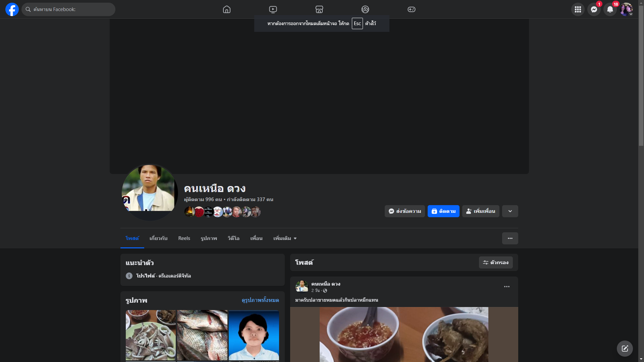Viewport: 644px width, 362px height.
Task: Expand the เพิ่มเติม tab dropdown
Action: pyautogui.click(x=285, y=238)
